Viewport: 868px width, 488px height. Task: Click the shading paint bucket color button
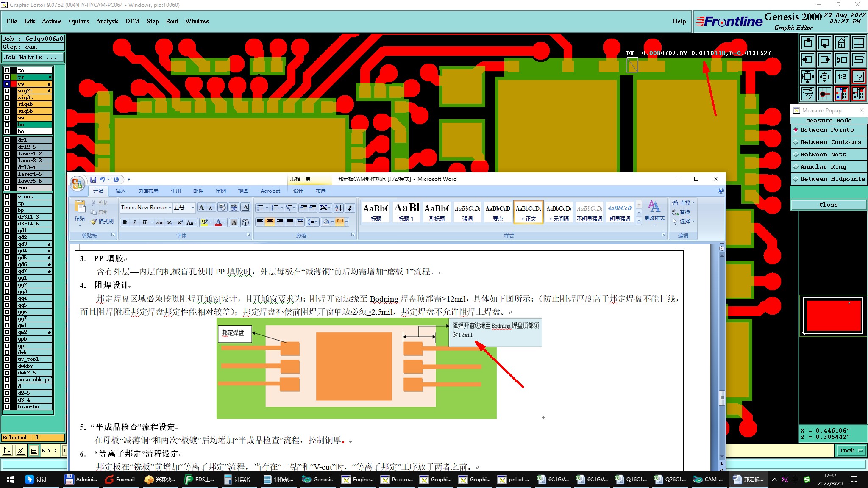pos(326,222)
